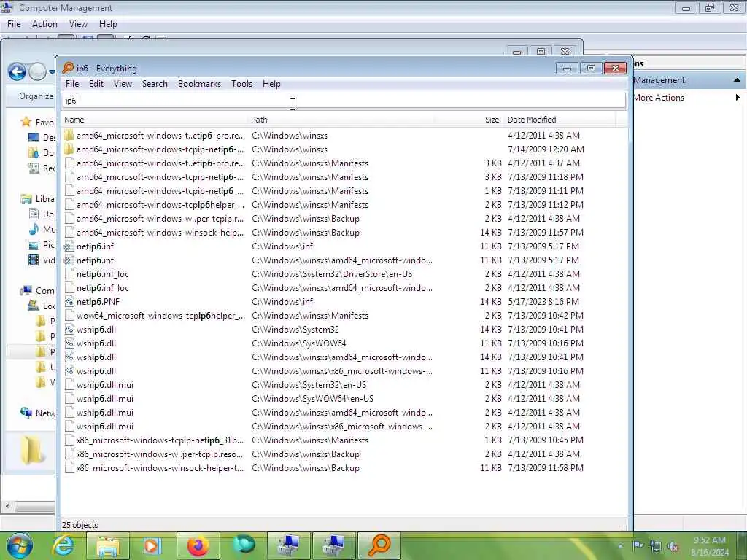The height and width of the screenshot is (560, 747).
Task: Sort results by the Size column header
Action: pos(492,120)
